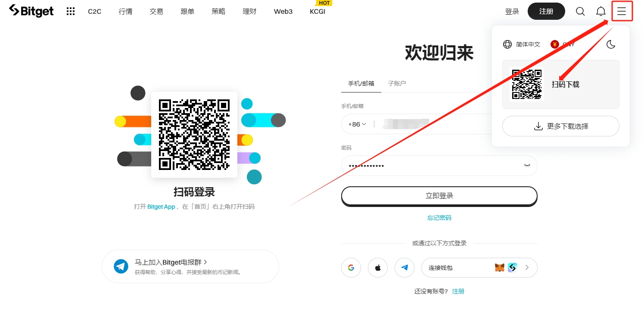Viewport: 644px width, 327px height.
Task: Open the 跟单 menu
Action: (187, 12)
